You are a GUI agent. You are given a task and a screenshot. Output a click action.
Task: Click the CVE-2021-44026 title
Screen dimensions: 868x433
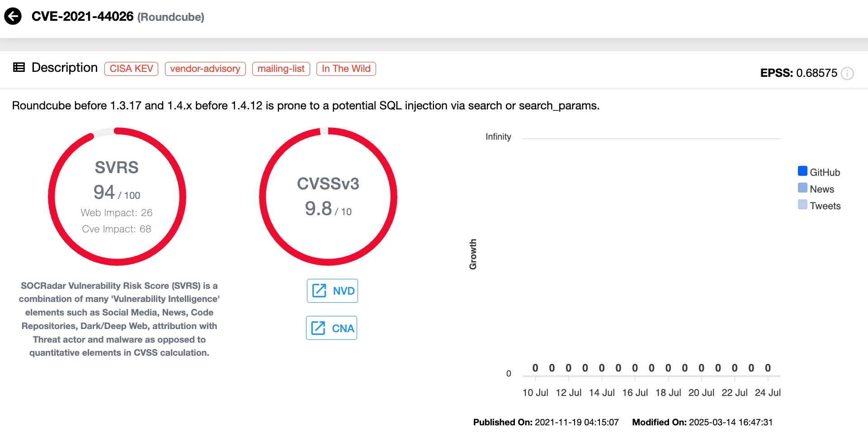[x=83, y=16]
